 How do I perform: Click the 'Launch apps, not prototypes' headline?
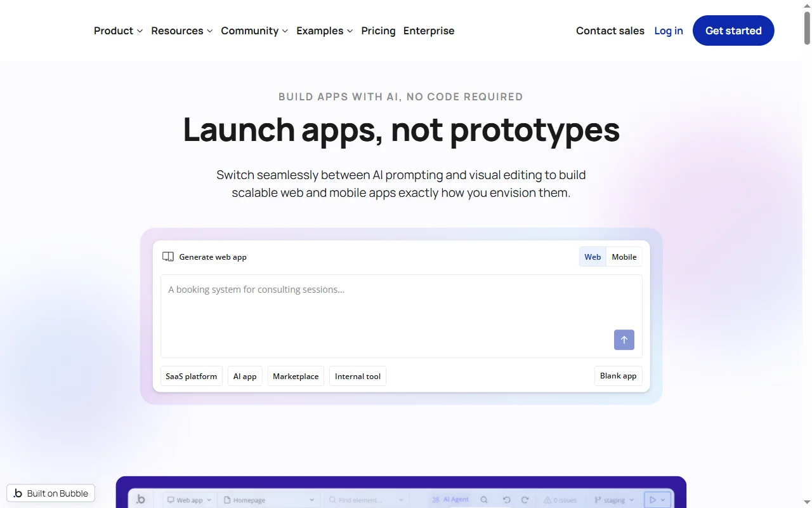[x=401, y=129]
